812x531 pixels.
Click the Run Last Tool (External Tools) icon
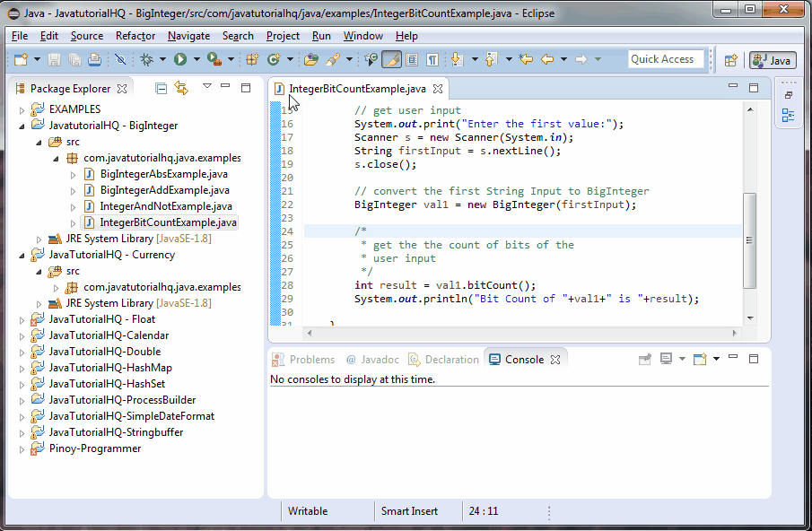pos(214,59)
